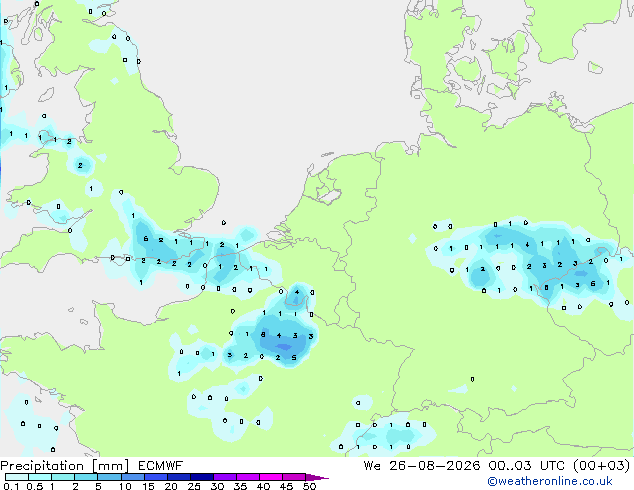Viewport: 634px width, 490px height.
Task: Click the '00..03 UTC' time range text
Action: click(x=528, y=466)
